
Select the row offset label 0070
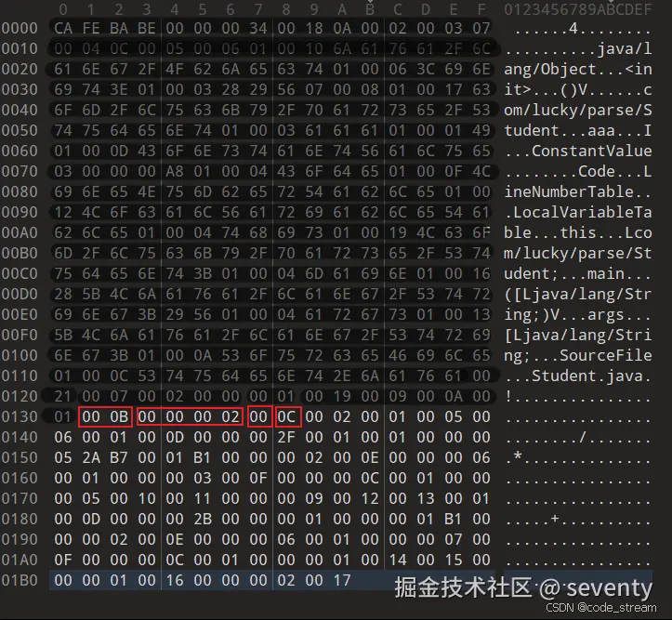pos(20,171)
